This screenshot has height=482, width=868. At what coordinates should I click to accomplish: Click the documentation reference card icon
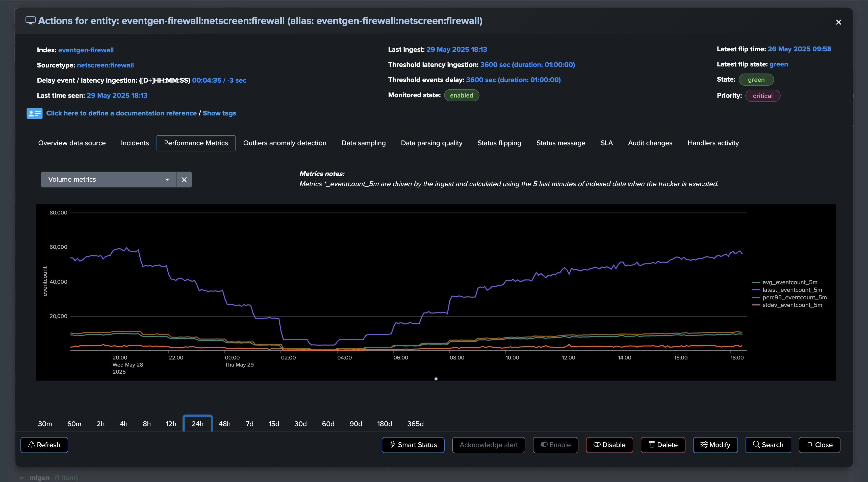[x=34, y=113]
